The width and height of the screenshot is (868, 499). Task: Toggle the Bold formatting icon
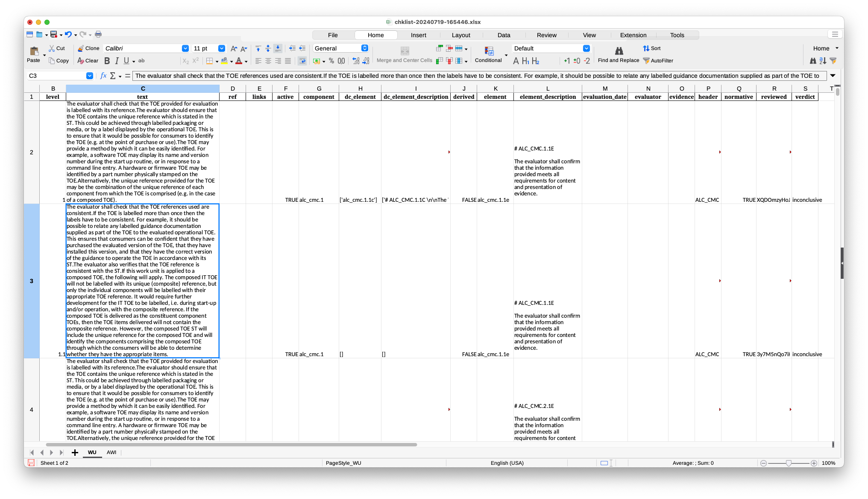[107, 60]
